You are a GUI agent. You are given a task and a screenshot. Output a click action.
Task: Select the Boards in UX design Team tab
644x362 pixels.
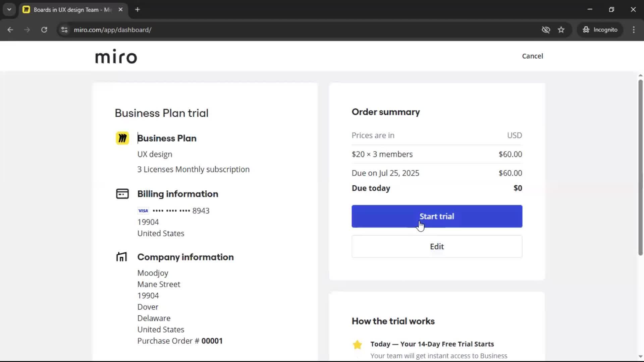[72, 10]
